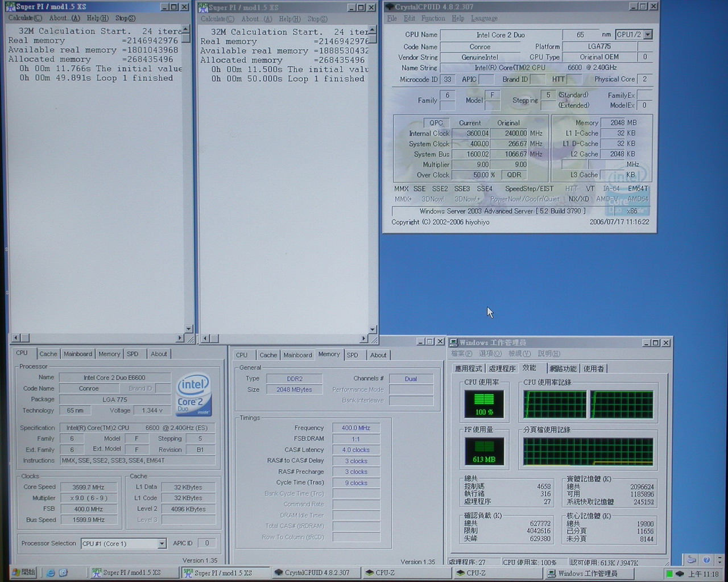Click the 分頁檔使用記錄 history graph
Image resolution: width=728 pixels, height=582 pixels.
point(588,452)
